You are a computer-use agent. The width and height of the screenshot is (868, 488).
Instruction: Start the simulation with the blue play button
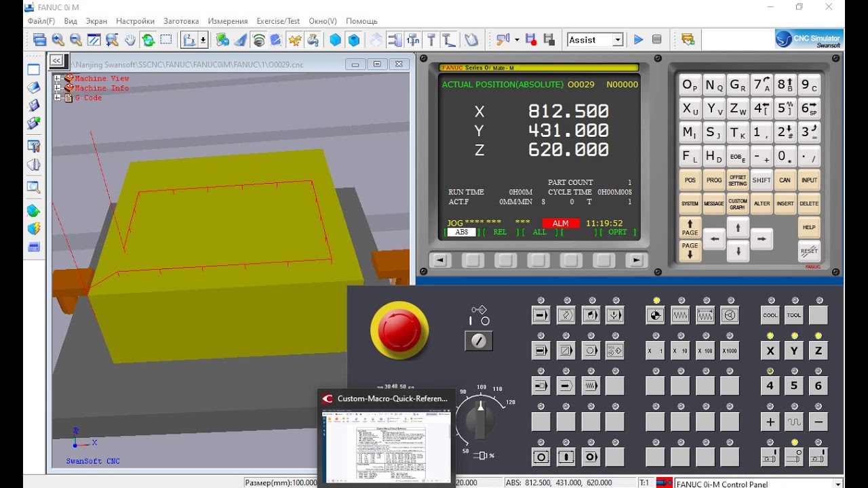638,40
